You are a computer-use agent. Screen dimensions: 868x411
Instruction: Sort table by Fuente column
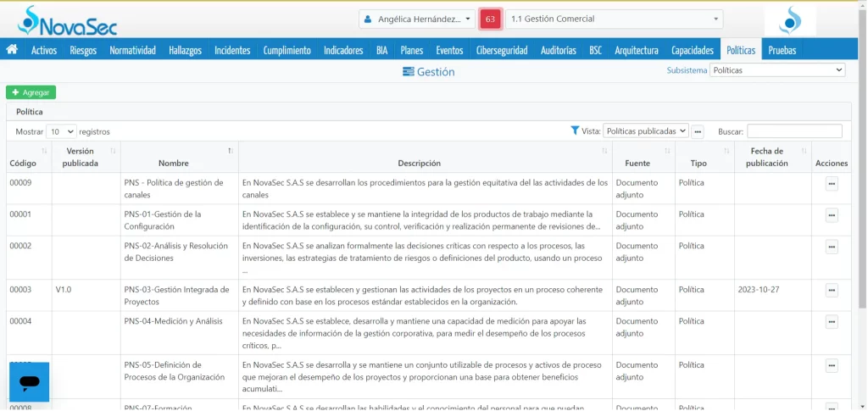(x=643, y=157)
